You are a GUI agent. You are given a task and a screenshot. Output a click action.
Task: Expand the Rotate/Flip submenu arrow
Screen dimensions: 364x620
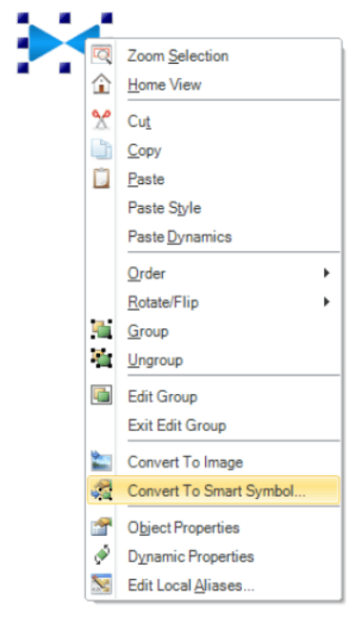[x=326, y=302]
